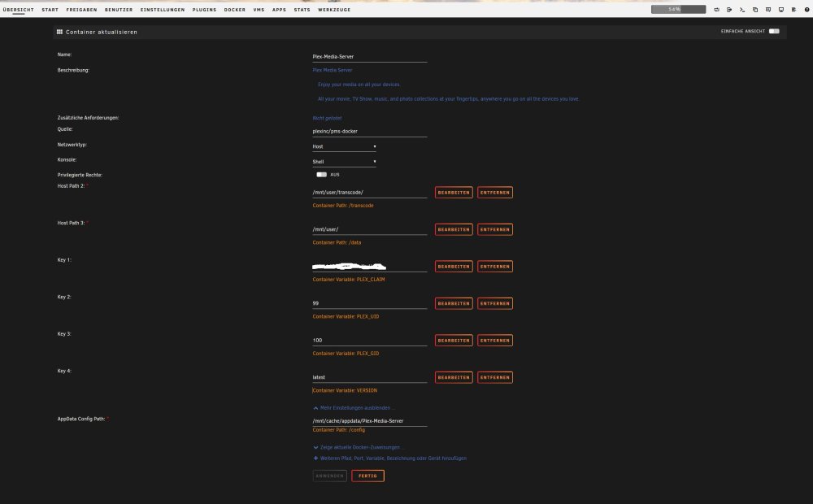
Task: Click Weiteren Pfad, Port, Variable hinzufügen link
Action: point(393,458)
